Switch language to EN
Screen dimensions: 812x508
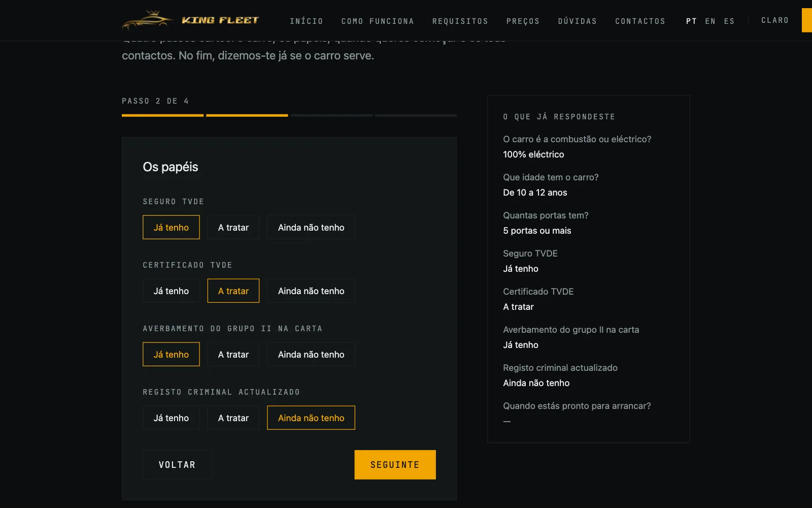710,21
